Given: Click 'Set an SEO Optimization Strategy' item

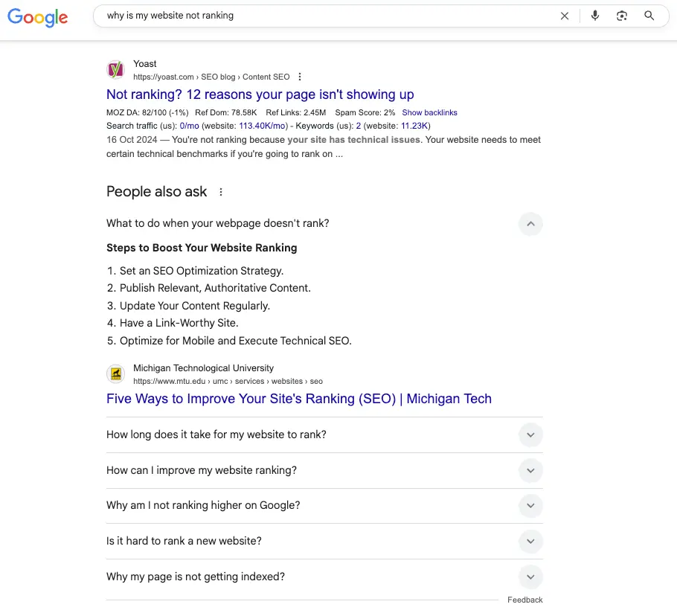Looking at the screenshot, I should click(x=202, y=271).
